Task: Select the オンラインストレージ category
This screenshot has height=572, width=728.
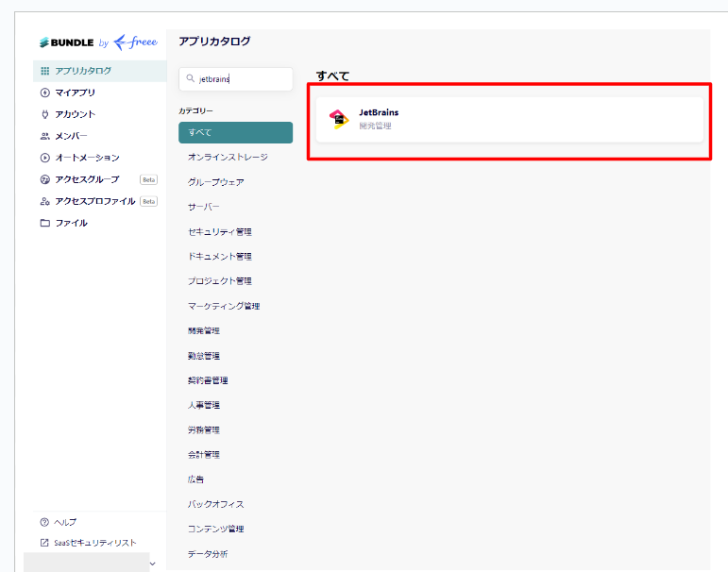Action: 228,157
